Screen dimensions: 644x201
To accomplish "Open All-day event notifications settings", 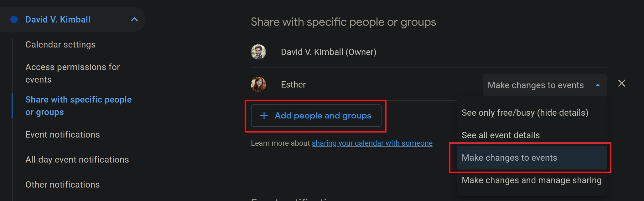I will tap(77, 159).
